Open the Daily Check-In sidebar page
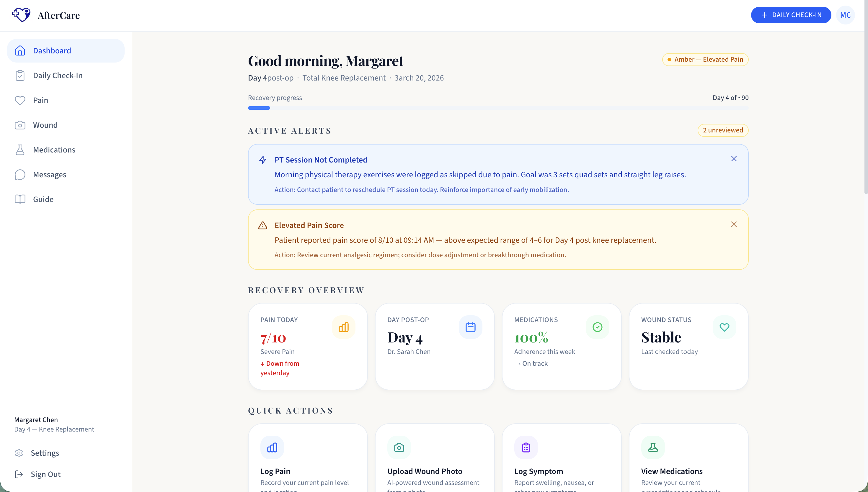This screenshot has height=492, width=868. (x=58, y=75)
